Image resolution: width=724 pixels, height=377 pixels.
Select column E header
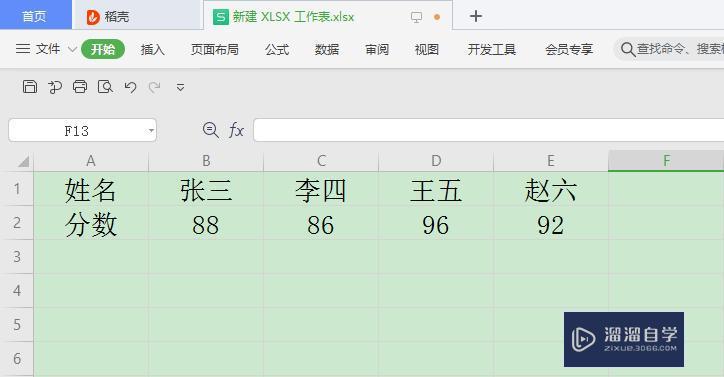(x=551, y=161)
